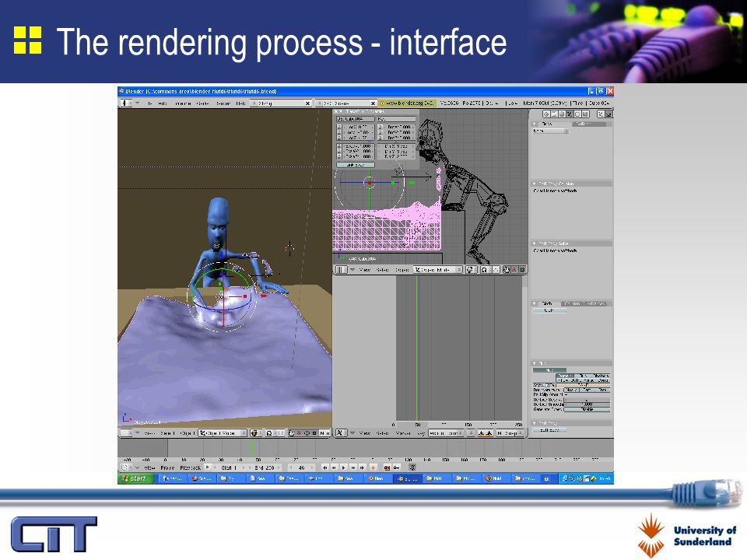
Task: Open the Playback menu in timeline header
Action: click(x=191, y=467)
